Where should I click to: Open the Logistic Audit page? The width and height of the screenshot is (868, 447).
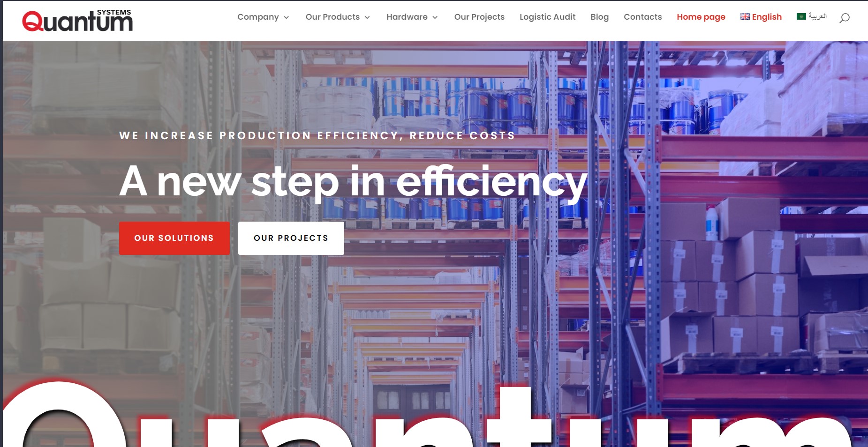click(547, 17)
